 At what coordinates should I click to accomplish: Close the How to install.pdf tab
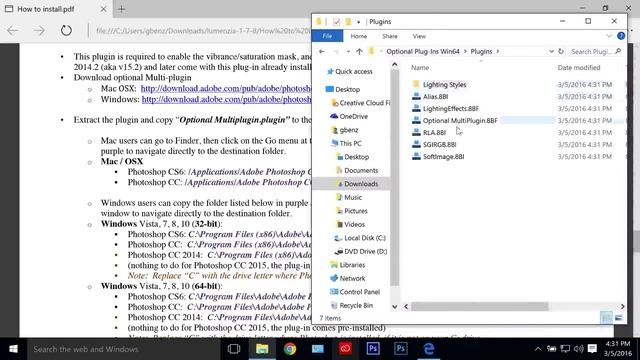pos(103,9)
